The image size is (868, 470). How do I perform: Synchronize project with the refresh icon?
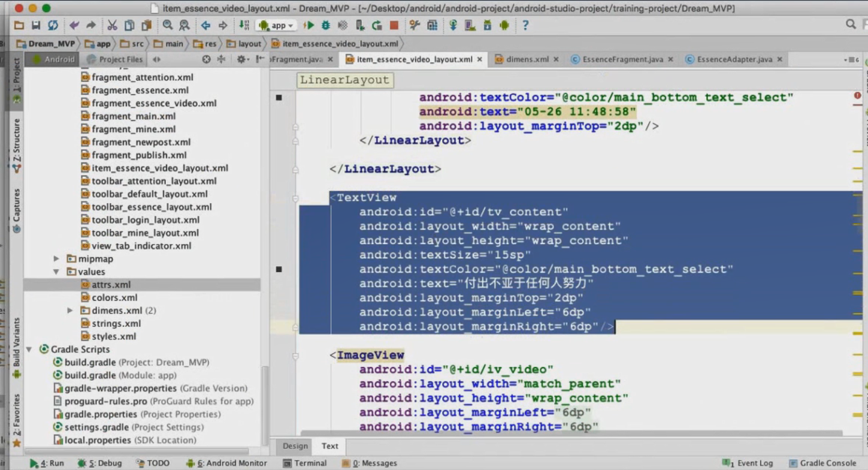click(53, 25)
